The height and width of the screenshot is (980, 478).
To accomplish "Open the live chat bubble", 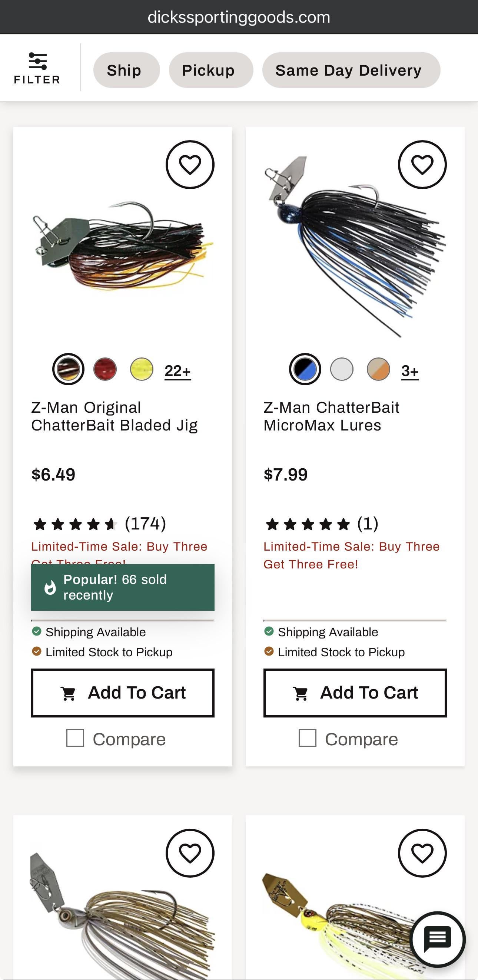I will [438, 939].
